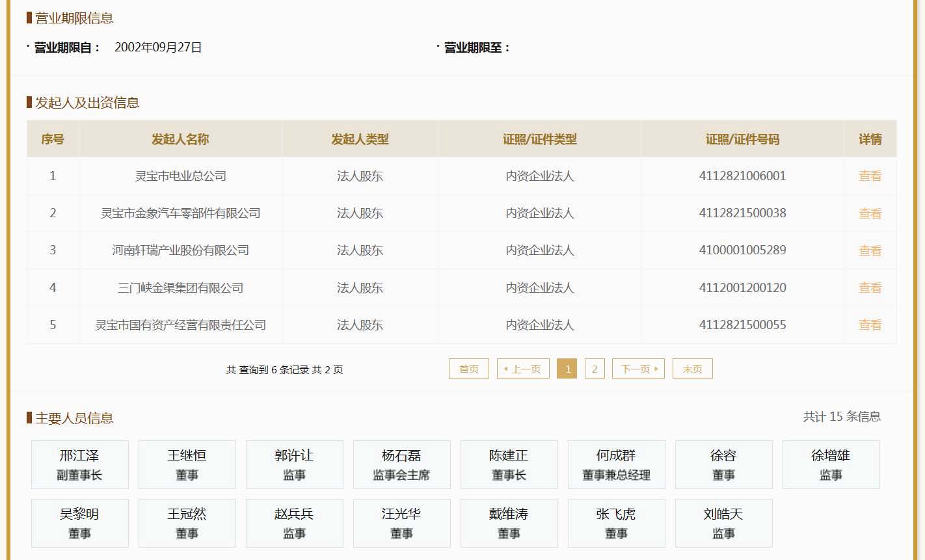Open 戴维涛 董事 personnel card
The image size is (925, 560).
509,523
